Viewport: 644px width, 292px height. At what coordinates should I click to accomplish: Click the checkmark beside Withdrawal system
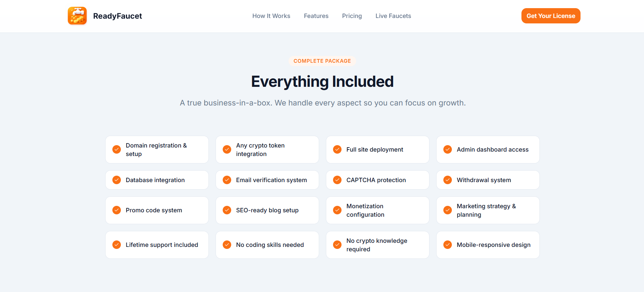coord(447,180)
